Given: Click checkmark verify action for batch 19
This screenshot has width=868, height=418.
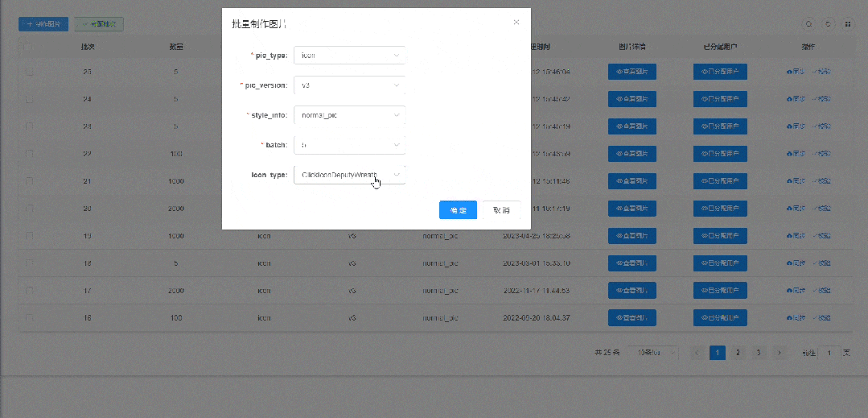Looking at the screenshot, I should [821, 236].
